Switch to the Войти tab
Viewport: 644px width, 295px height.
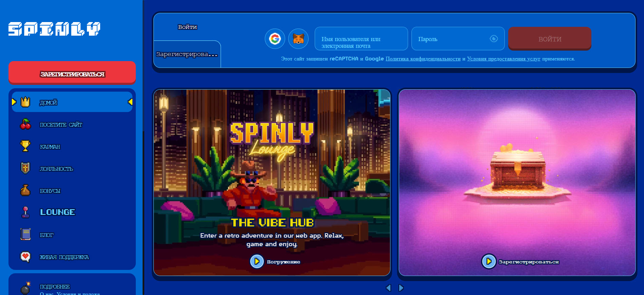coord(187,27)
